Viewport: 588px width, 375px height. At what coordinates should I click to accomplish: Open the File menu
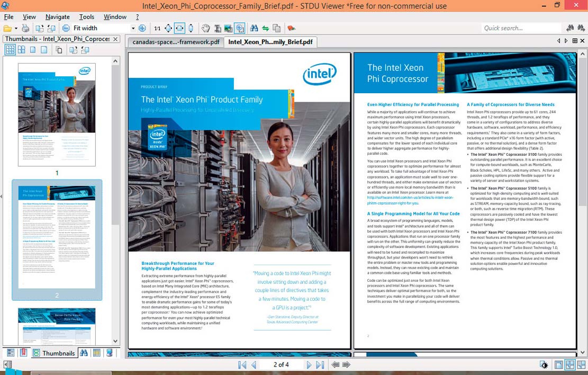[8, 17]
